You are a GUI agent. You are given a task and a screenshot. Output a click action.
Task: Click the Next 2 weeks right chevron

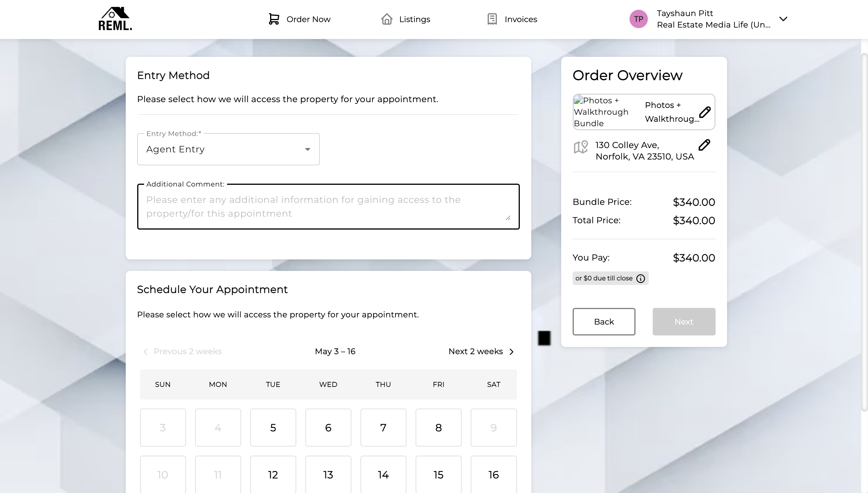click(x=511, y=352)
